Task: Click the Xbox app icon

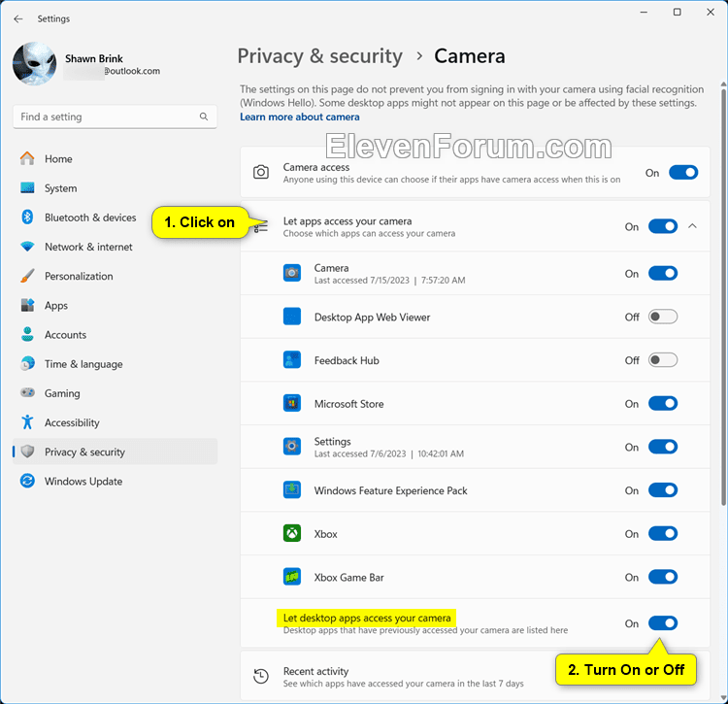Action: (x=292, y=533)
